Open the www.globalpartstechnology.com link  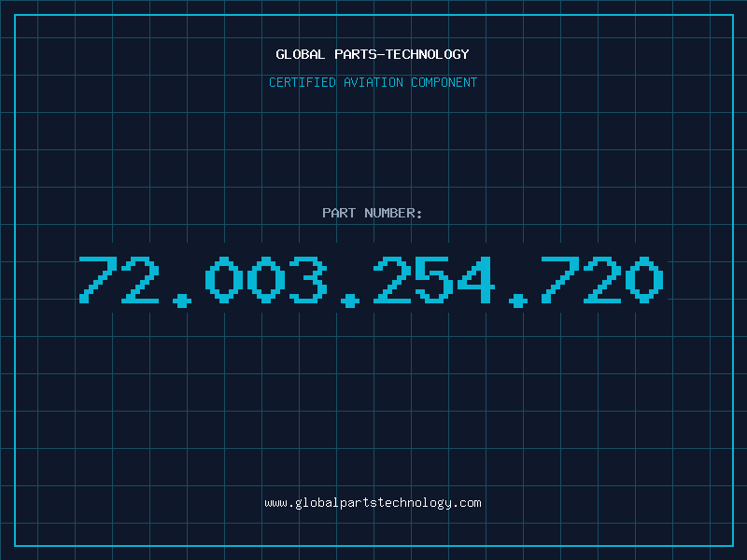[373, 503]
